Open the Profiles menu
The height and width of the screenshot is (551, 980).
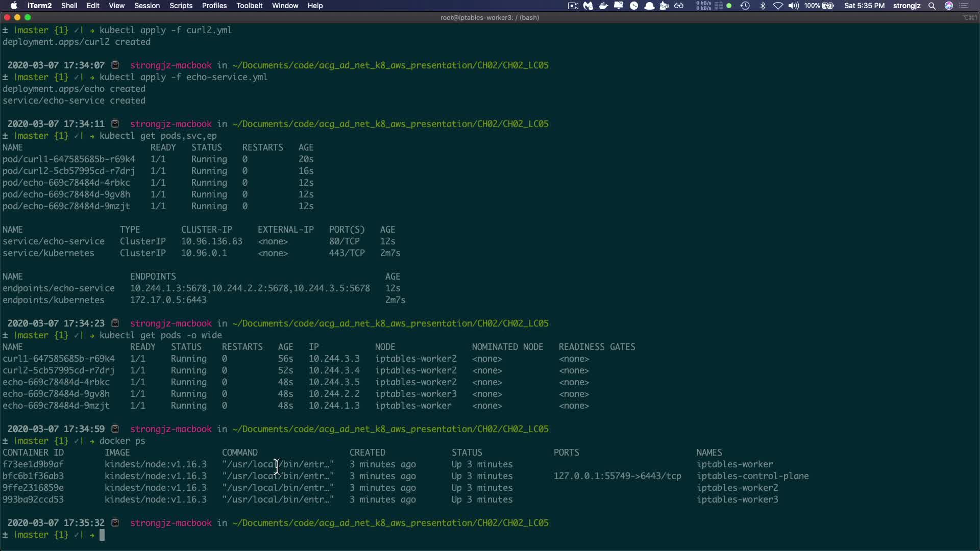[x=214, y=6]
